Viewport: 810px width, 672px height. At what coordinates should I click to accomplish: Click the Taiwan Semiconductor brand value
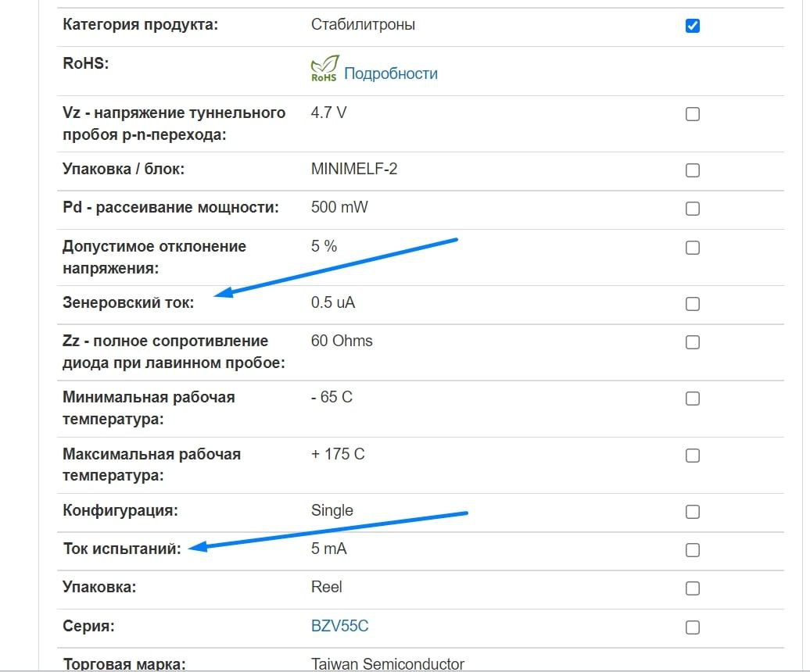pyautogui.click(x=388, y=663)
